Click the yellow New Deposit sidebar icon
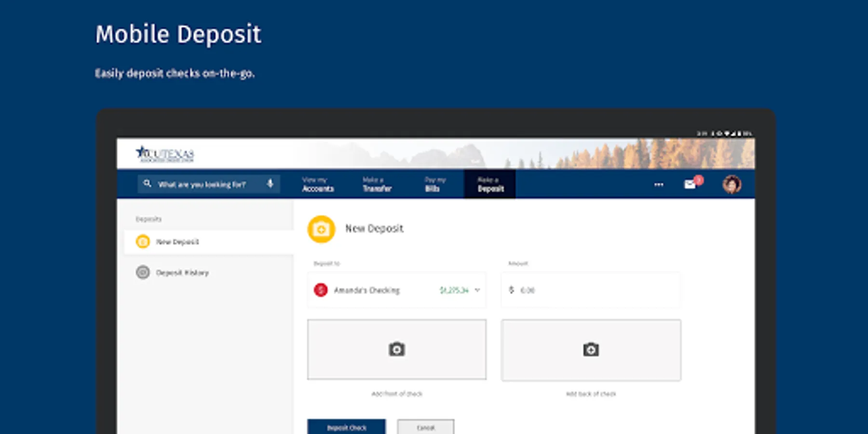 143,242
